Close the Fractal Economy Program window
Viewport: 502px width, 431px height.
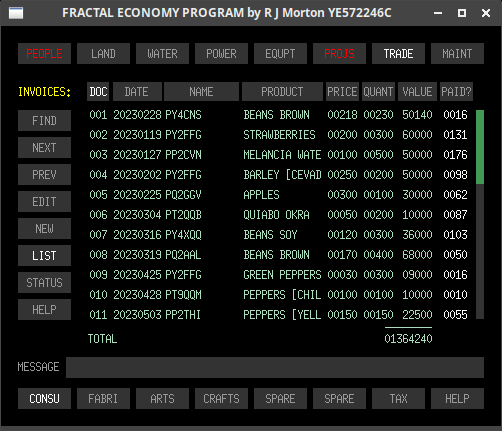point(486,13)
